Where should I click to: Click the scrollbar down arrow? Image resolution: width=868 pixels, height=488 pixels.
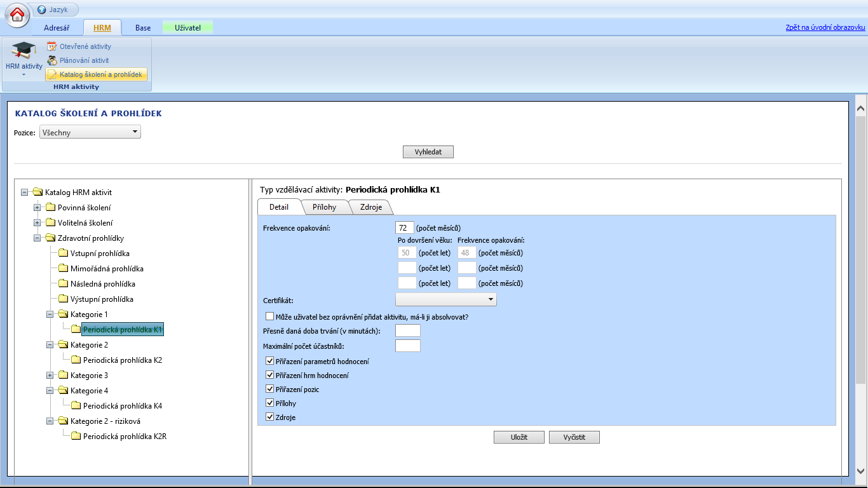(x=861, y=471)
